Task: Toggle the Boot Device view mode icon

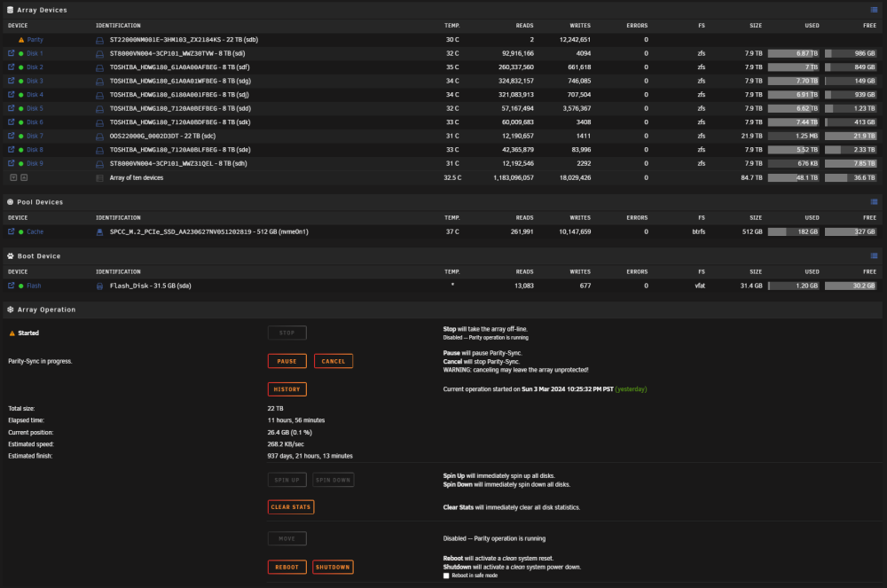Action: point(874,256)
